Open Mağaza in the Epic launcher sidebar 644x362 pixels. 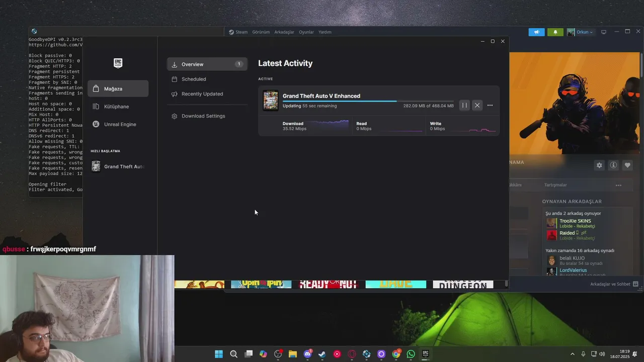pyautogui.click(x=118, y=88)
